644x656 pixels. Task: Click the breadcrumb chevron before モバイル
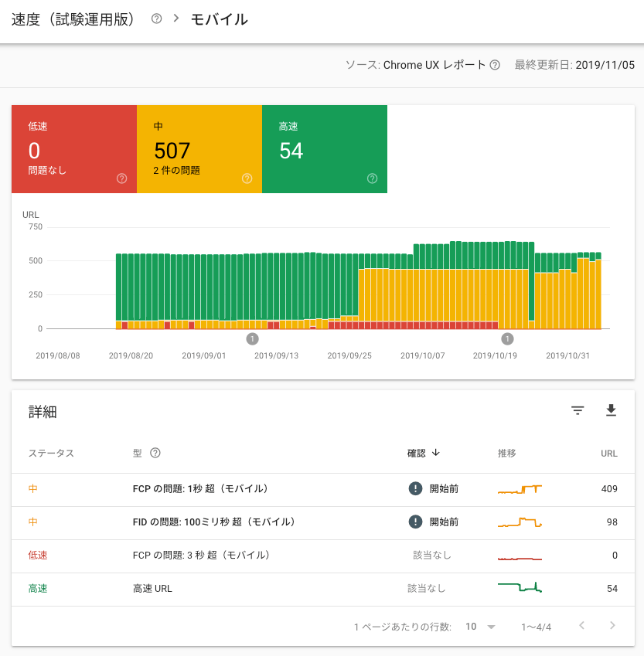pos(176,19)
